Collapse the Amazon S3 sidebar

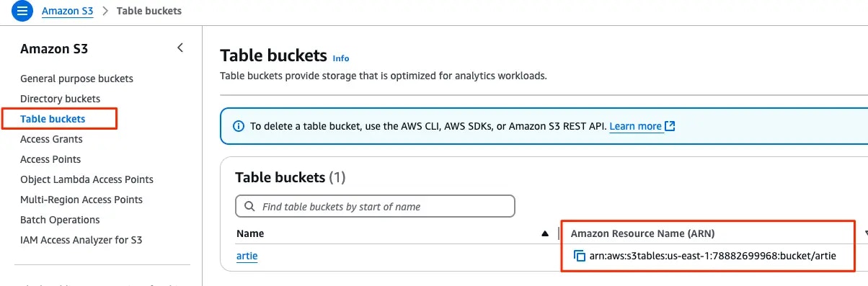180,48
